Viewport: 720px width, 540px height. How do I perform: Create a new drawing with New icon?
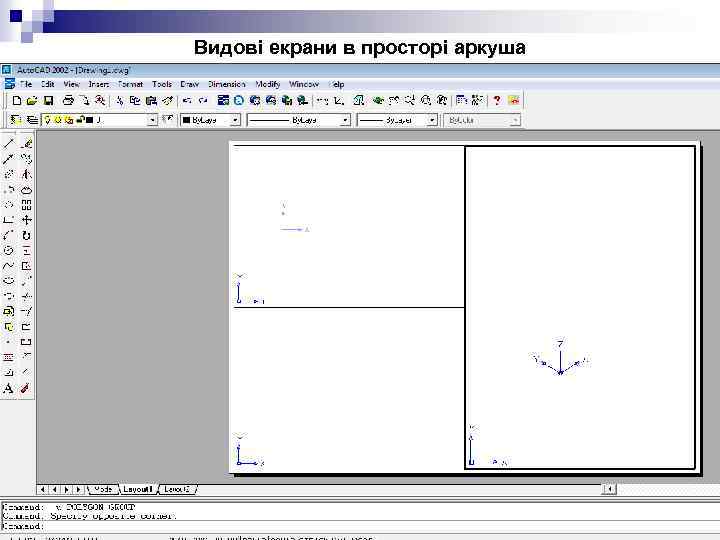[17, 100]
